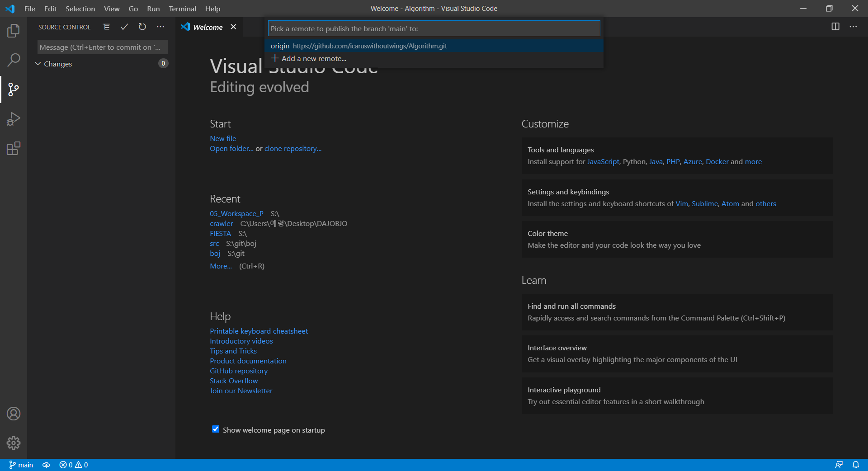
Task: Open the Help menu
Action: [x=212, y=9]
